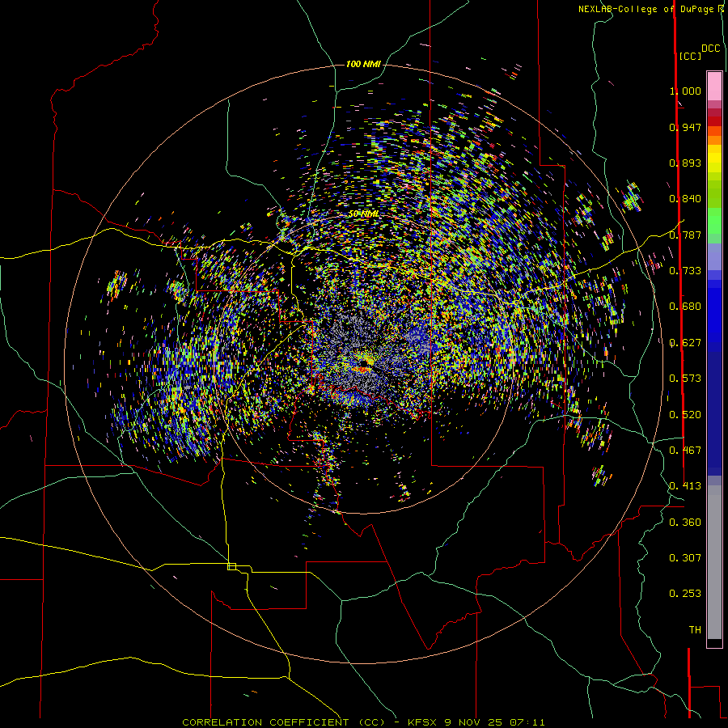Select the red band of the CC legend

click(714, 121)
